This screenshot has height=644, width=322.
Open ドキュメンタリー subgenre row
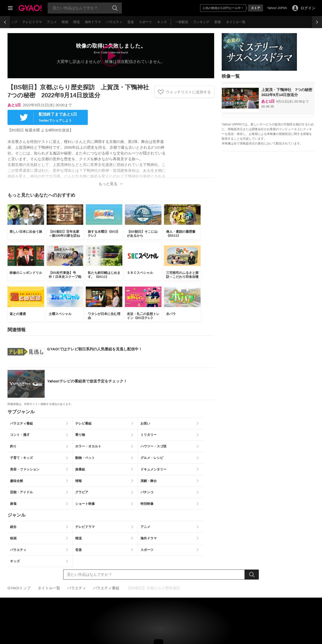[x=171, y=469]
